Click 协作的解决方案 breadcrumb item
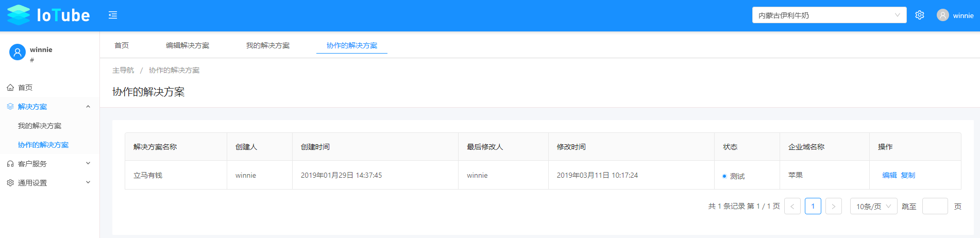Image resolution: width=980 pixels, height=238 pixels. click(x=174, y=70)
